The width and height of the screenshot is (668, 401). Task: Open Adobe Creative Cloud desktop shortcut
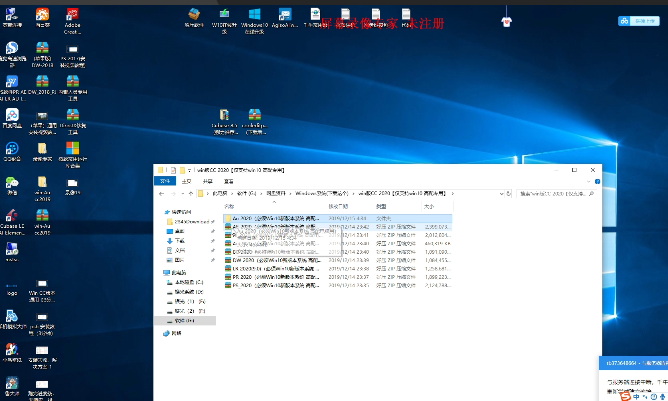pyautogui.click(x=72, y=20)
